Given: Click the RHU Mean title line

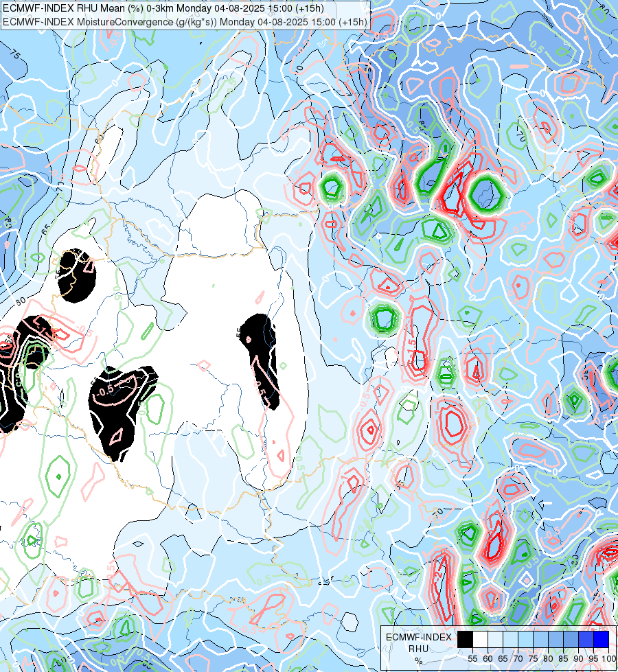Looking at the screenshot, I should pos(163,8).
